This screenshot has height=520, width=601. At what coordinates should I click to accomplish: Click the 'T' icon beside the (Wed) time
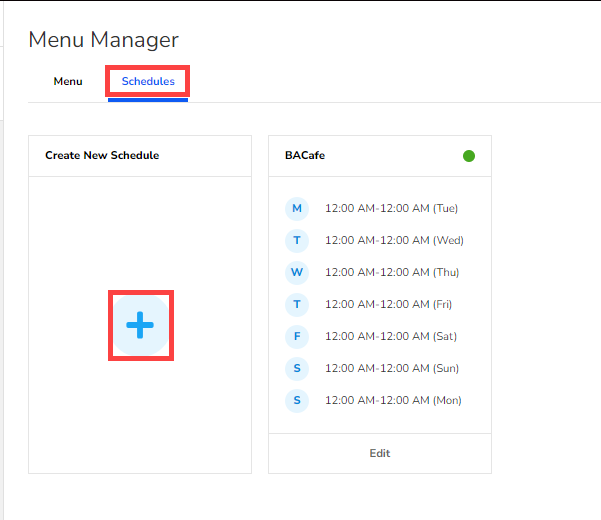click(x=297, y=241)
